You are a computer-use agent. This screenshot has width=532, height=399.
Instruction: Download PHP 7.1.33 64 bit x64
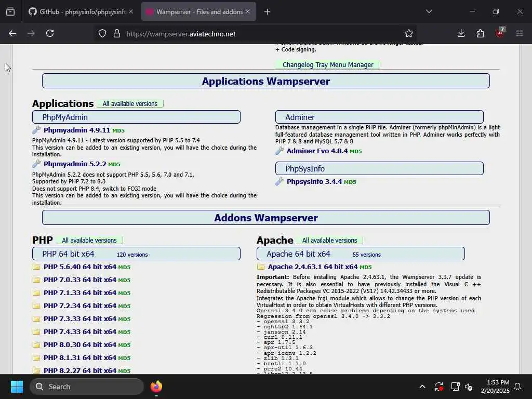click(x=80, y=293)
